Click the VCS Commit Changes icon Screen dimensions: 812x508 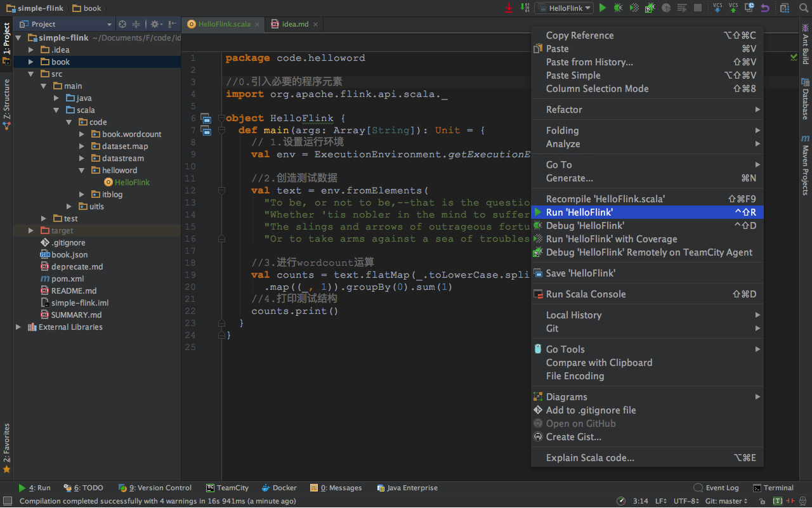coord(733,8)
